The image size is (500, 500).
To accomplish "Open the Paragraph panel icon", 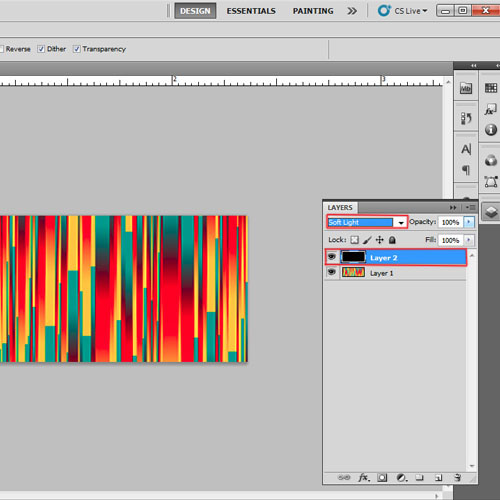I will [466, 170].
